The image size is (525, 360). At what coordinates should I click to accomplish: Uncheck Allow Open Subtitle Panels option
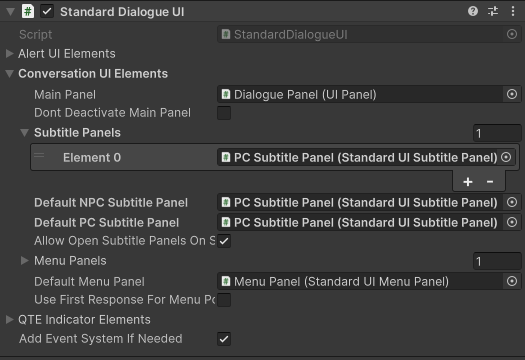tap(224, 241)
